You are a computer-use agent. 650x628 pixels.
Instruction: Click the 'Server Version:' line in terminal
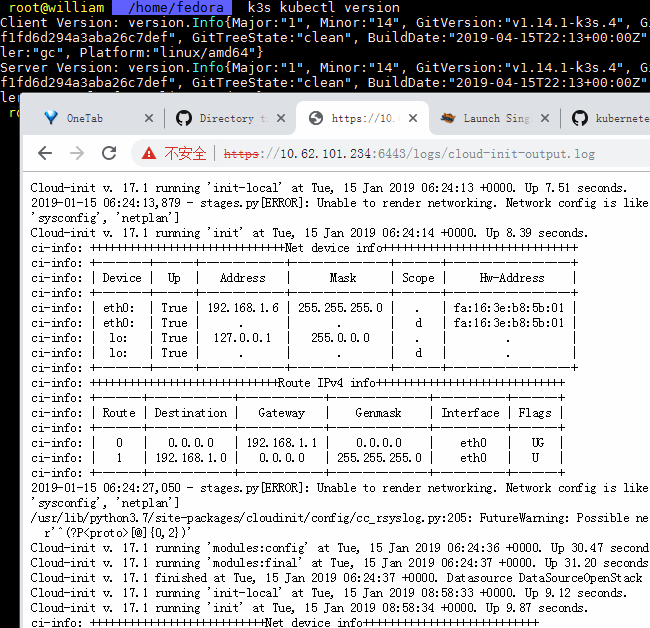(x=325, y=68)
